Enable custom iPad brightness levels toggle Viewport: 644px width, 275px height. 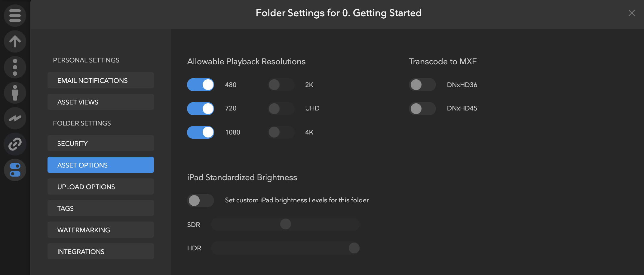201,201
